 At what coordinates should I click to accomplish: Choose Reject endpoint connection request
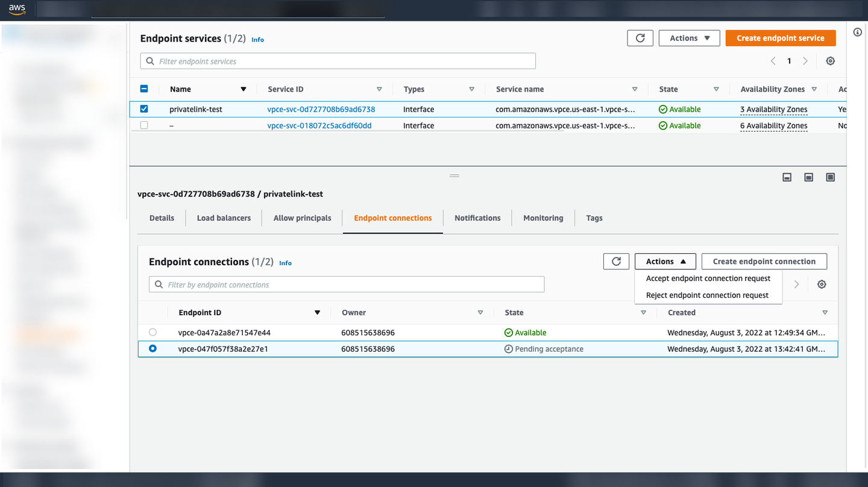point(708,295)
